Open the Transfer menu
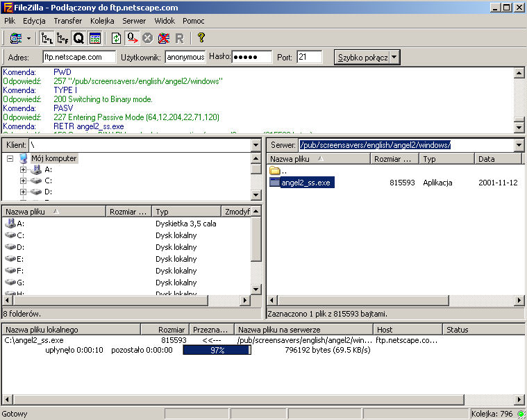The width and height of the screenshot is (527, 420). coord(68,21)
